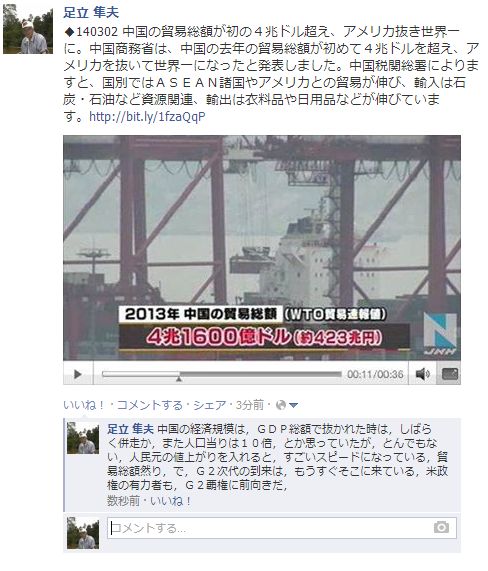The height and width of the screenshot is (571, 488).
Task: Click the video progress seek bar
Action: coord(221,374)
